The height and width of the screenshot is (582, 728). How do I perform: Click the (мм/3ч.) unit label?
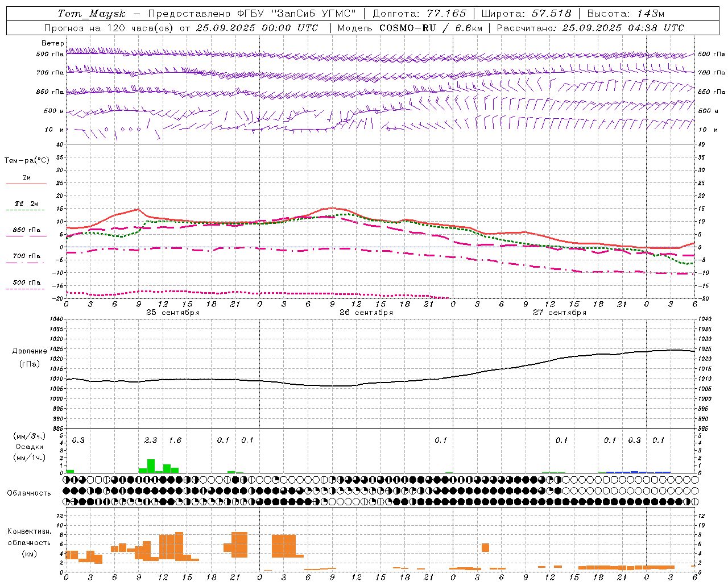[x=30, y=436]
